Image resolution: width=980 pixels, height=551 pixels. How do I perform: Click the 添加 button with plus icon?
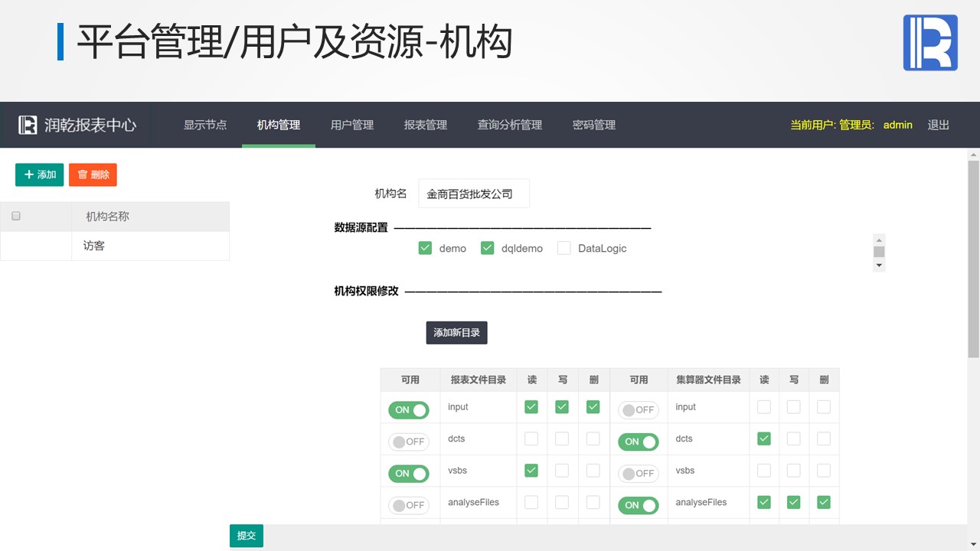tap(40, 174)
